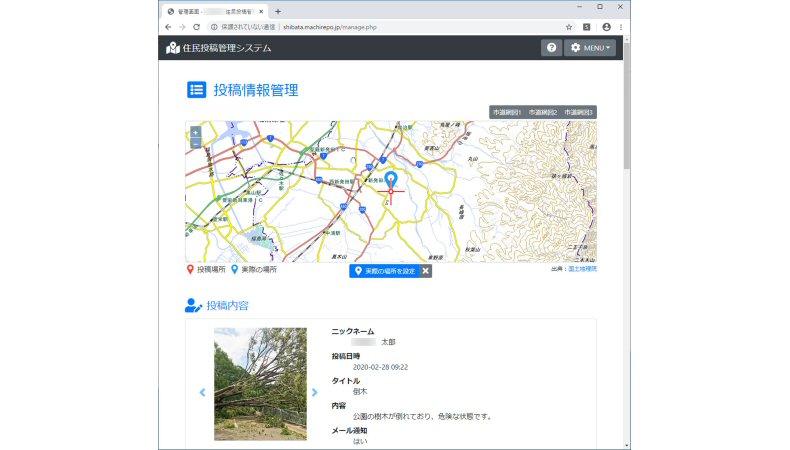Open the MENU dropdown
Screen dimensions: 790x450
coord(589,48)
